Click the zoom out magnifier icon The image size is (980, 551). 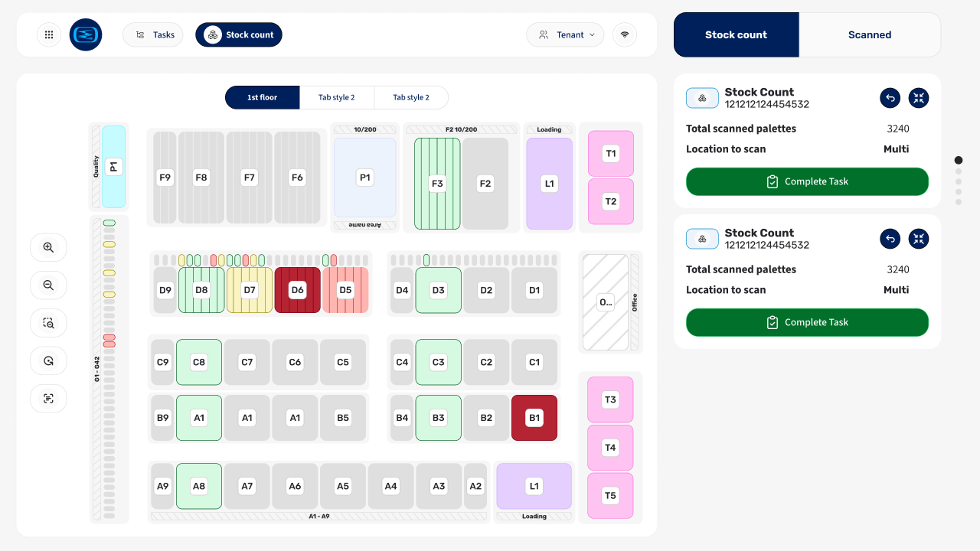(x=48, y=285)
